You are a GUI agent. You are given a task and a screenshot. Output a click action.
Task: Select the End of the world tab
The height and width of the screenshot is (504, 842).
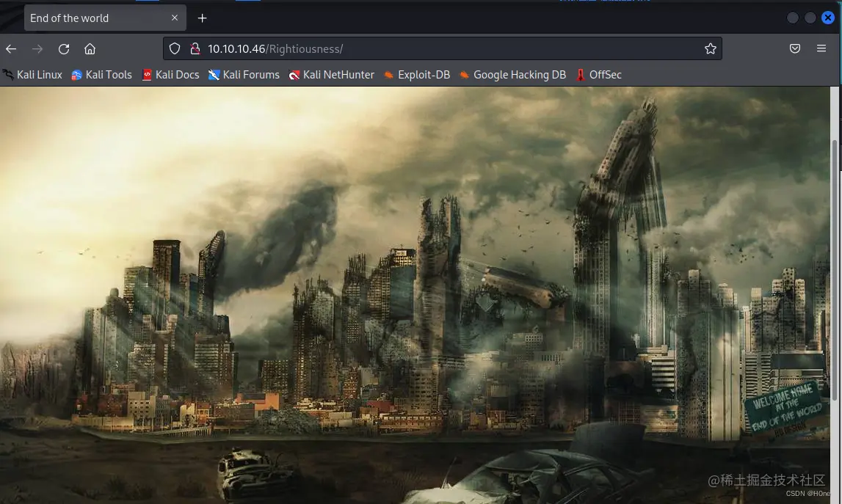[105, 18]
